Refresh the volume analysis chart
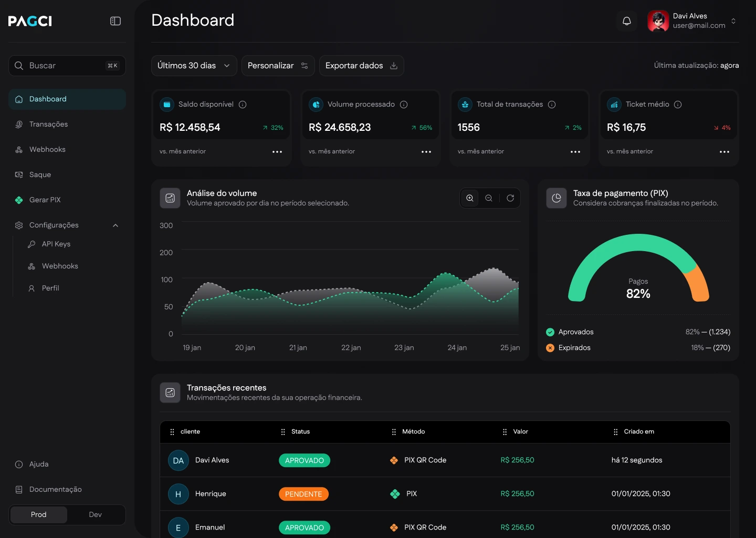The height and width of the screenshot is (538, 756). pos(510,198)
